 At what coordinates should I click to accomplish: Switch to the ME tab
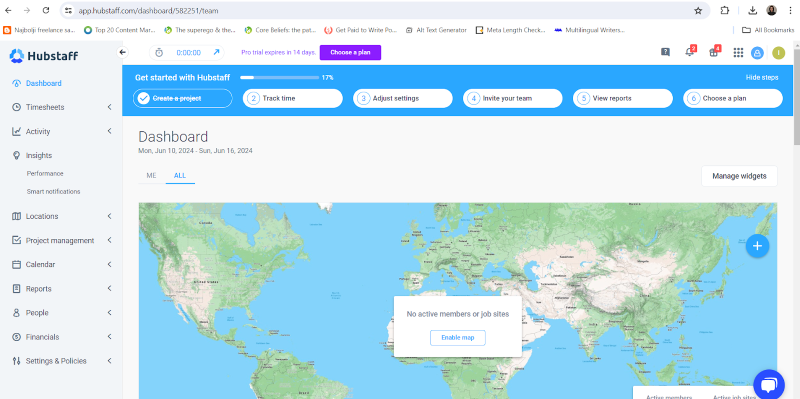click(x=152, y=176)
